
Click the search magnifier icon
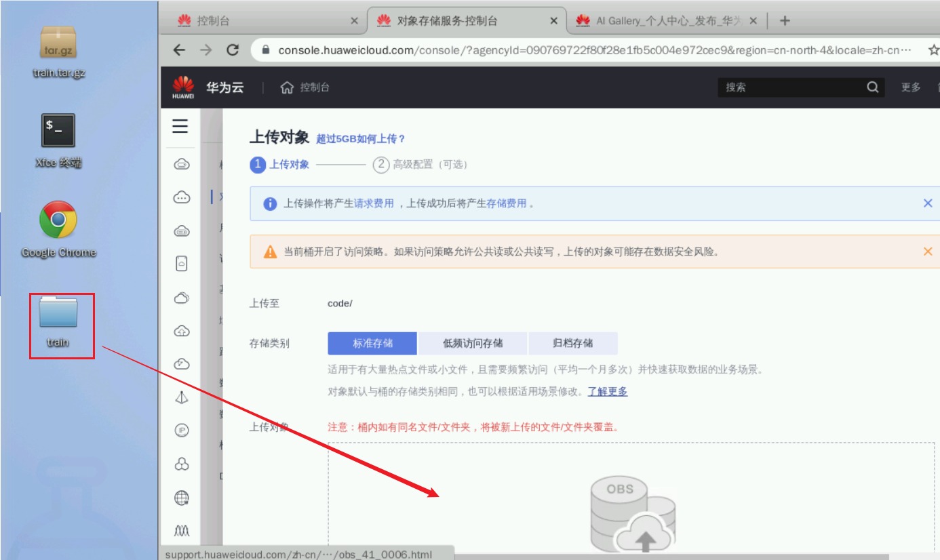click(872, 87)
